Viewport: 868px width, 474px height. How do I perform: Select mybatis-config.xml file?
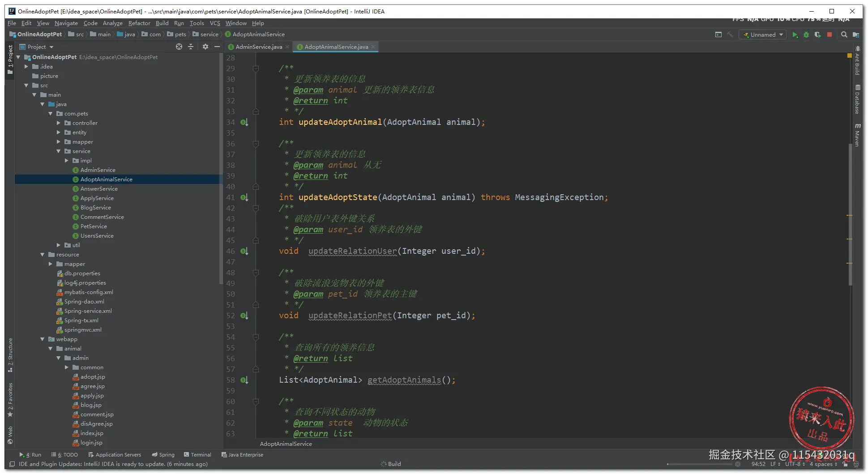89,292
